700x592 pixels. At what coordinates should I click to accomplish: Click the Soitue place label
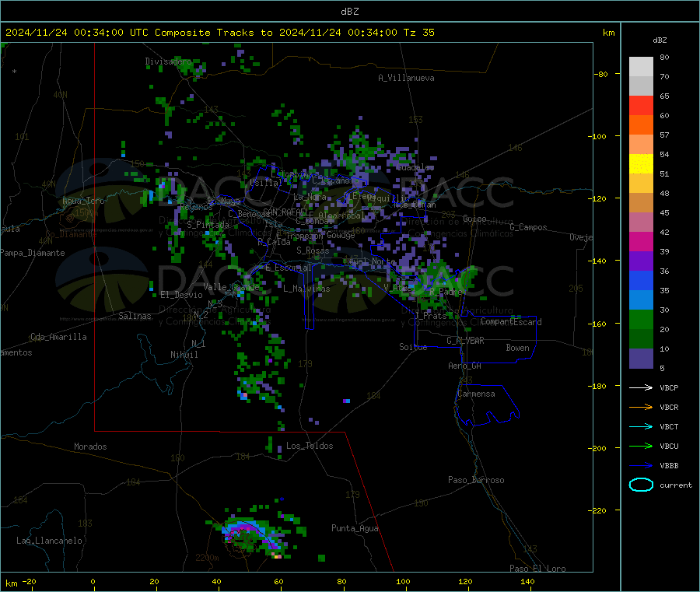tap(413, 347)
